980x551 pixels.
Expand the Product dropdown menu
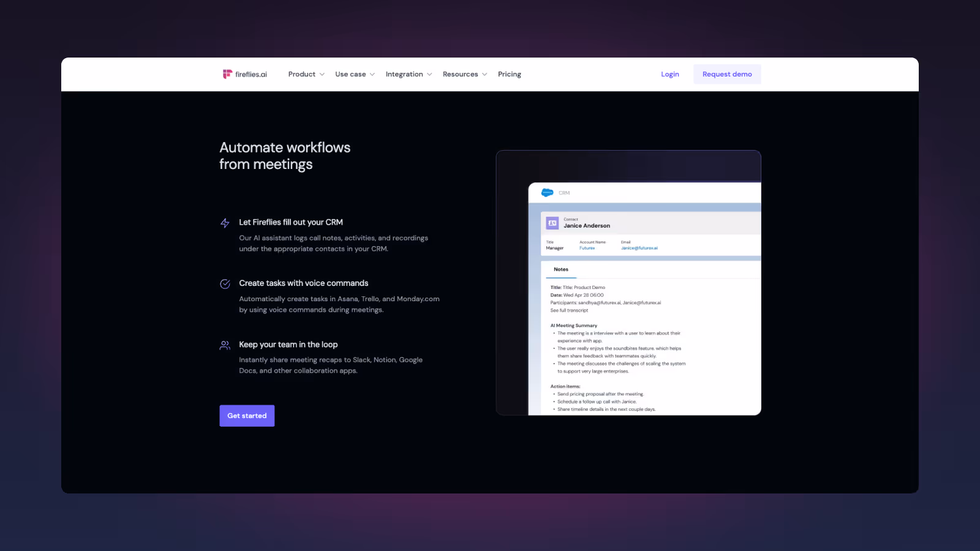coord(306,74)
